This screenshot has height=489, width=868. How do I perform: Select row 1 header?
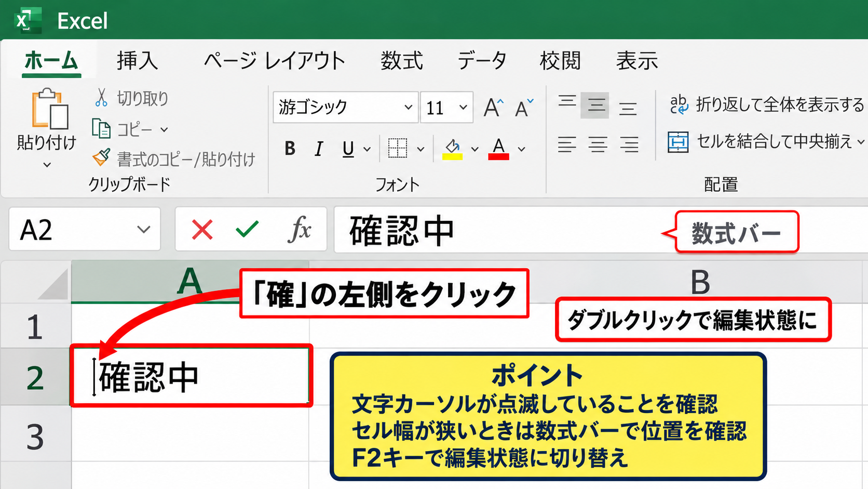pyautogui.click(x=35, y=326)
